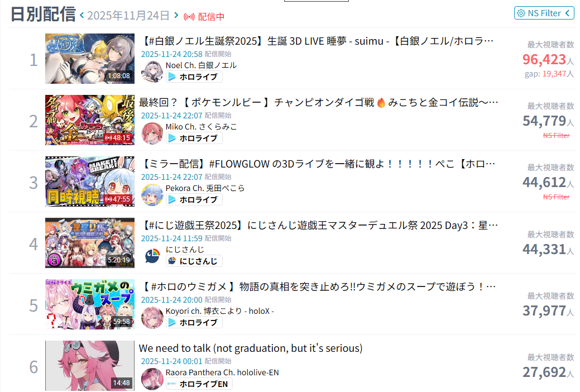Open Miko Ch. channel avatar

(152, 133)
